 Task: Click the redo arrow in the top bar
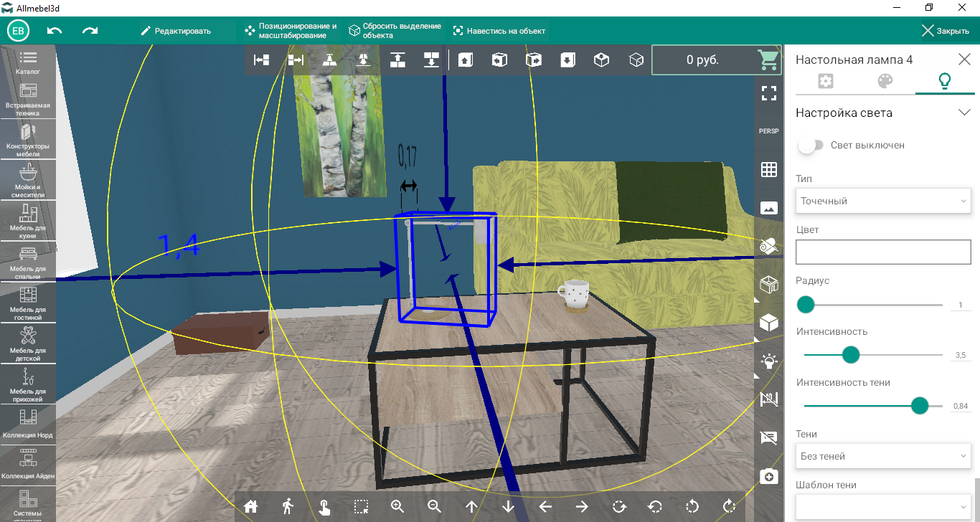[x=90, y=31]
